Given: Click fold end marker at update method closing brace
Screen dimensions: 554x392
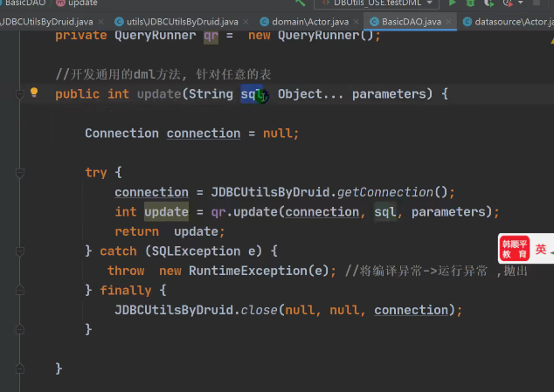Looking at the screenshot, I should [20, 368].
